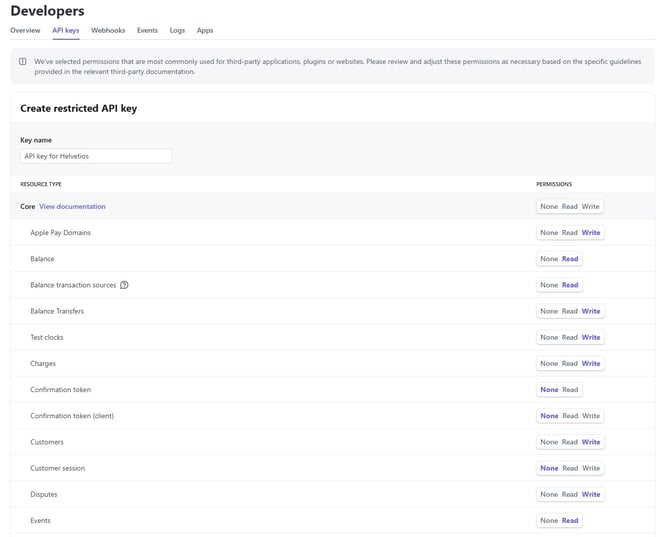Set Customer session permission to Write
The height and width of the screenshot is (537, 670).
591,468
